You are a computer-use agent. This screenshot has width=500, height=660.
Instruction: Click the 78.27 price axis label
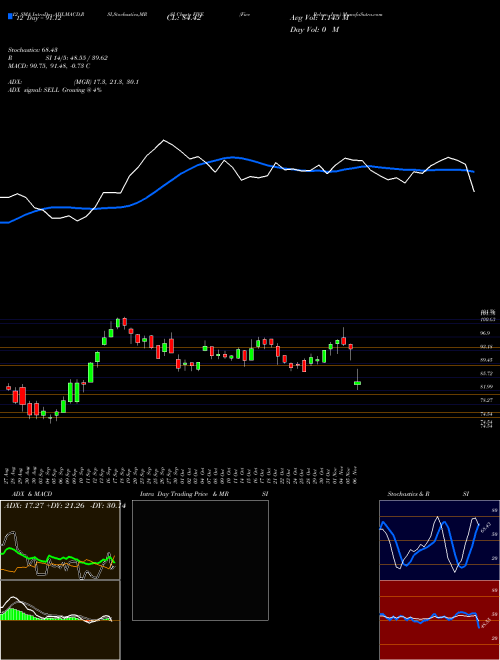(486, 400)
